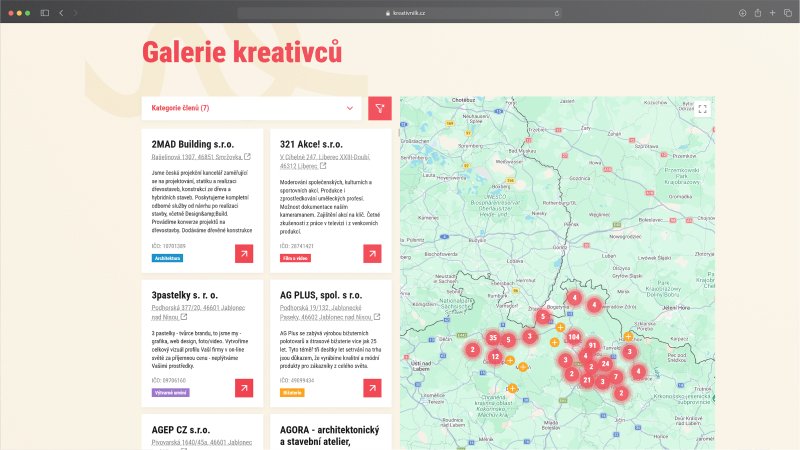Open external link icon for 321 Akce! address

(323, 166)
